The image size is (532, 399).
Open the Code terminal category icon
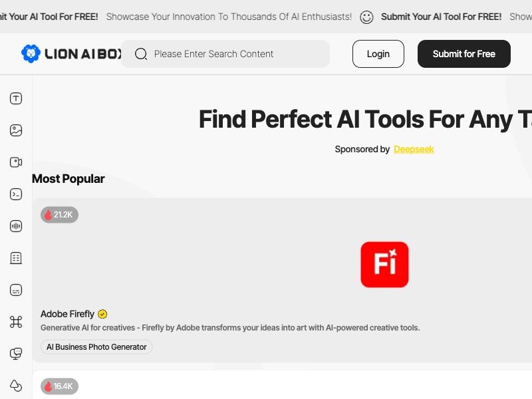click(16, 194)
